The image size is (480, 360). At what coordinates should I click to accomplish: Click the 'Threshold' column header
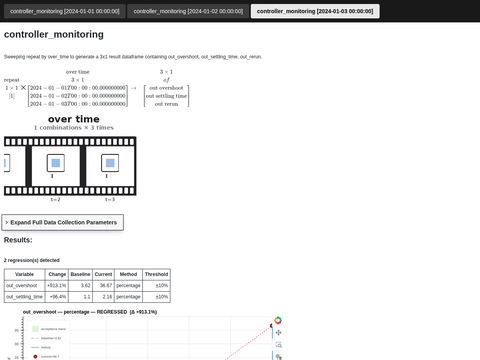point(156,274)
